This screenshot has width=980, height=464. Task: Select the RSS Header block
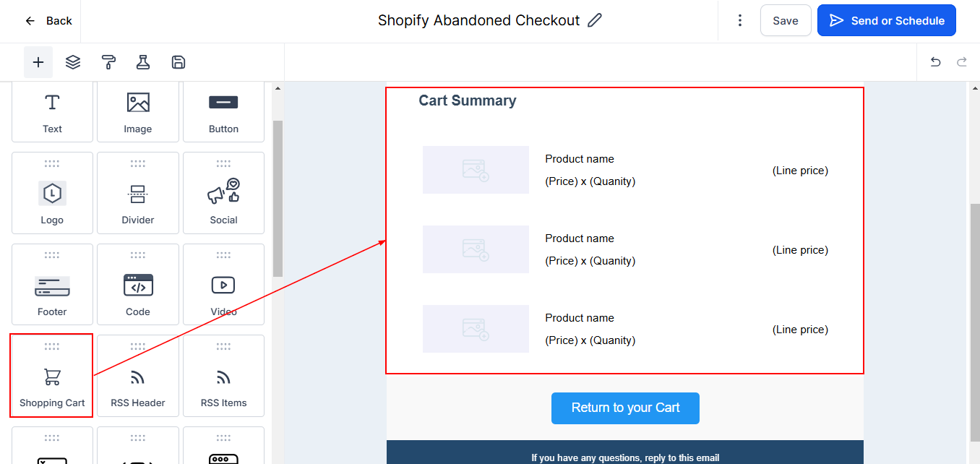137,377
